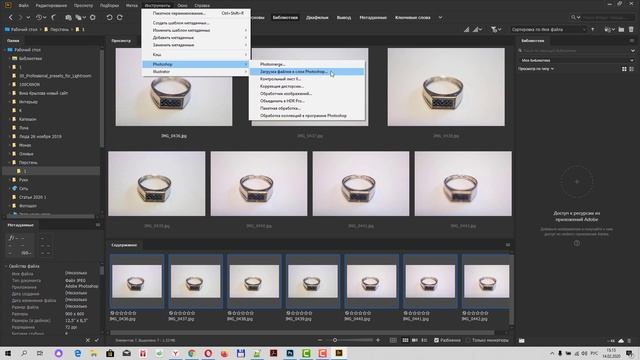Expand the workspace switcher chevron

click(x=440, y=18)
